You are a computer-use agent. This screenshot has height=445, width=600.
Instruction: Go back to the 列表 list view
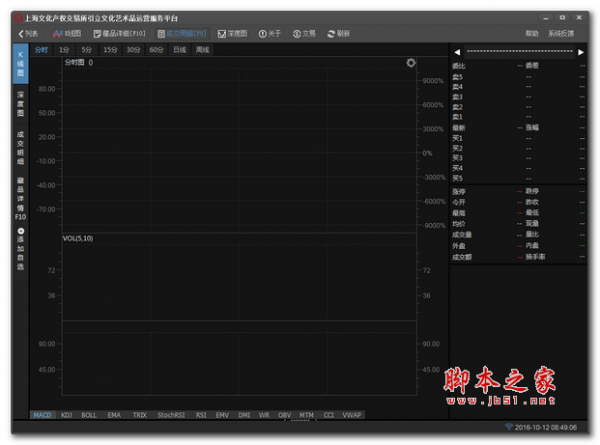[28, 34]
